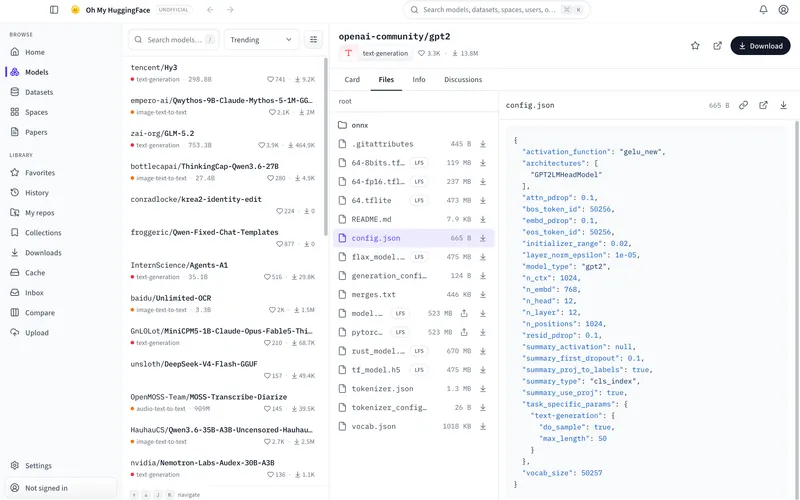Download the merges.txt file
800x500 pixels.
483,294
